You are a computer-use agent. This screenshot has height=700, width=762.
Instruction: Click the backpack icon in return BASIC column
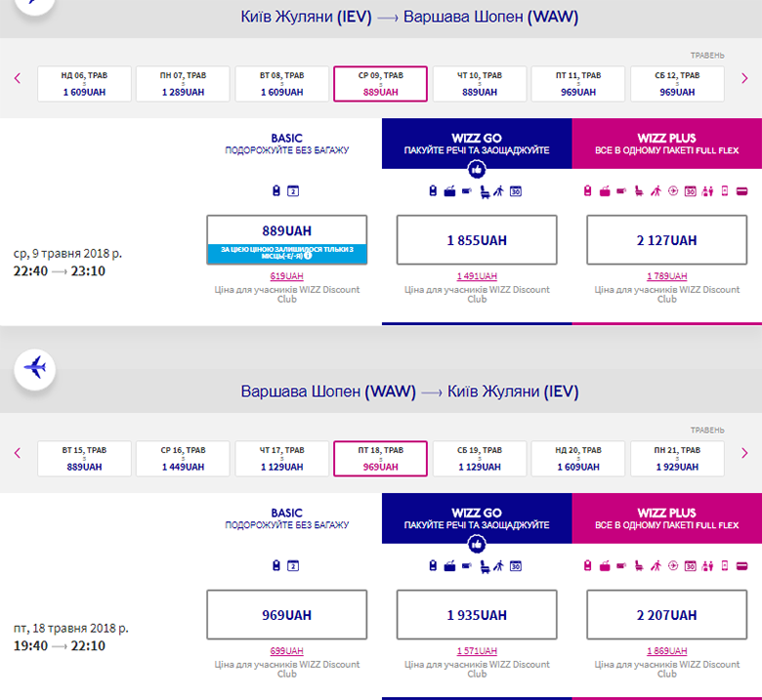pyautogui.click(x=276, y=565)
